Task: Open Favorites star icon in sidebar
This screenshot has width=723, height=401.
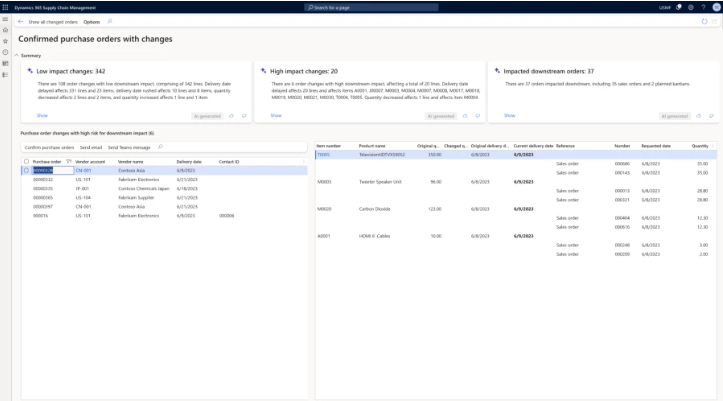Action: tap(6, 41)
